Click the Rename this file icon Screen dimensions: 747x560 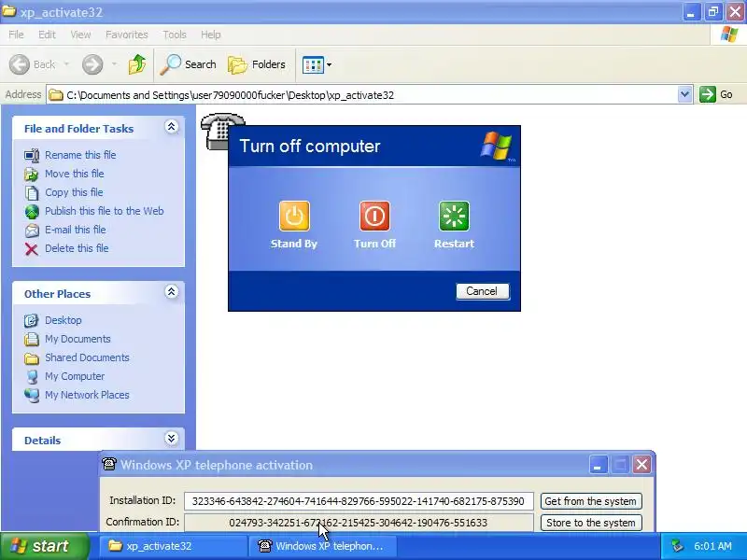[x=32, y=155]
